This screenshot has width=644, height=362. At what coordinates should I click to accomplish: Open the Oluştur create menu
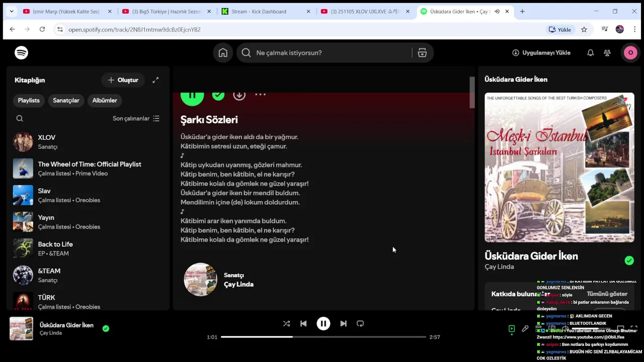[123, 80]
